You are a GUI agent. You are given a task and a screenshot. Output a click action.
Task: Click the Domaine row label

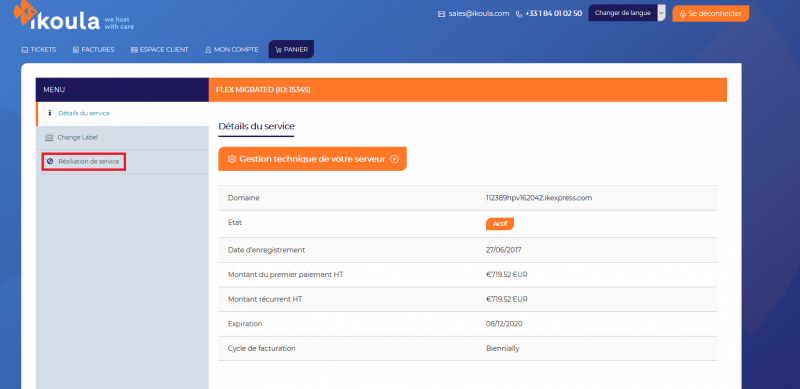point(243,198)
